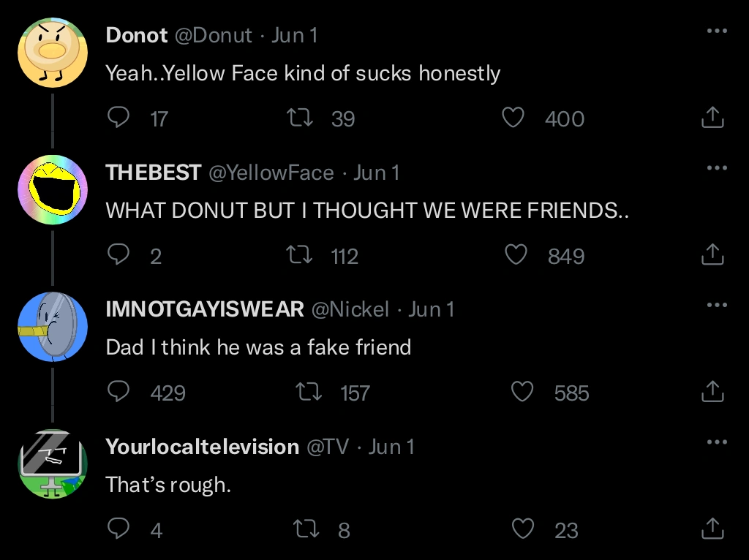The height and width of the screenshot is (560, 749).
Task: Reply to IMNOTGAYISWEAR's fake friend tweet
Action: [x=118, y=393]
